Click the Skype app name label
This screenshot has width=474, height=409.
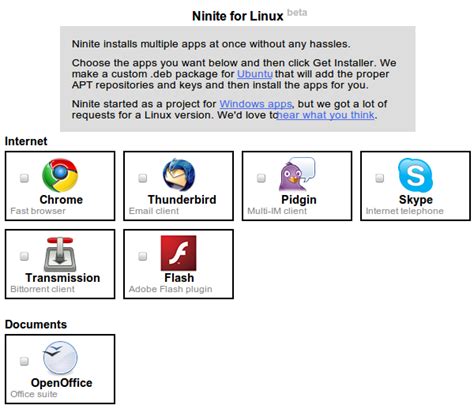(x=416, y=200)
